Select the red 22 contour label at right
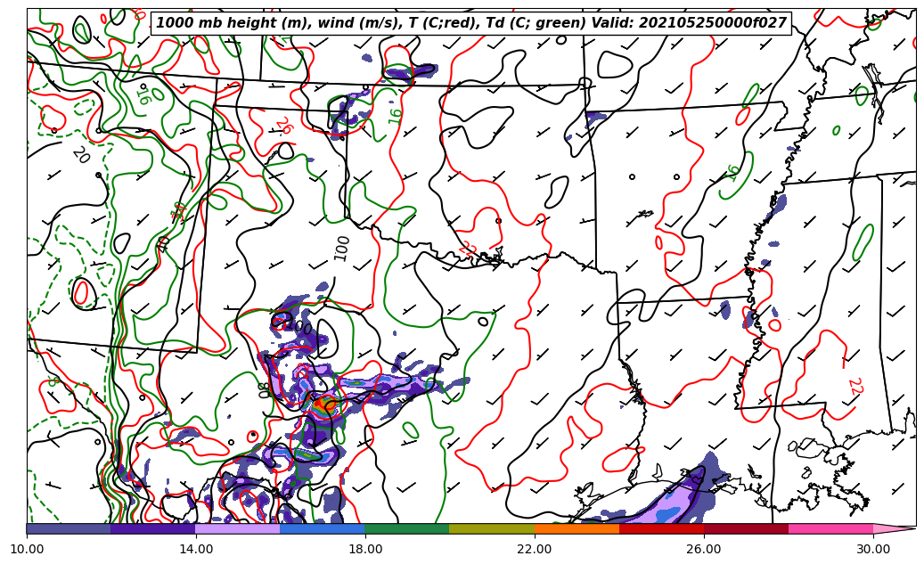This screenshot has width=924, height=564. [x=854, y=386]
